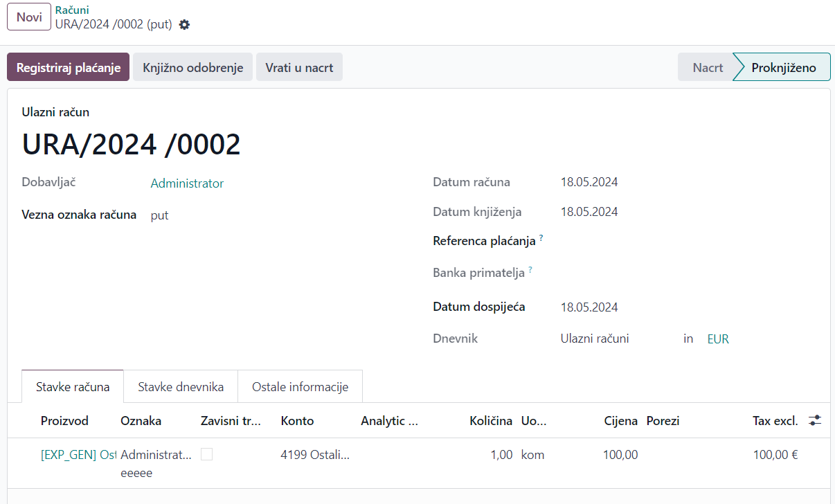Sort by the Količina column header
The image size is (835, 504).
[490, 421]
